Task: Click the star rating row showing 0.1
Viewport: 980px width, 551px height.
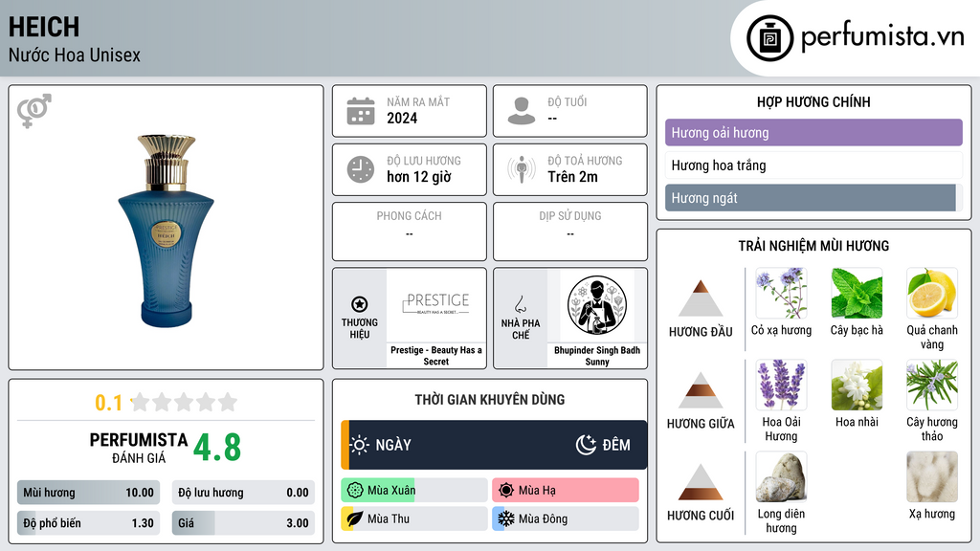Action: (x=167, y=403)
